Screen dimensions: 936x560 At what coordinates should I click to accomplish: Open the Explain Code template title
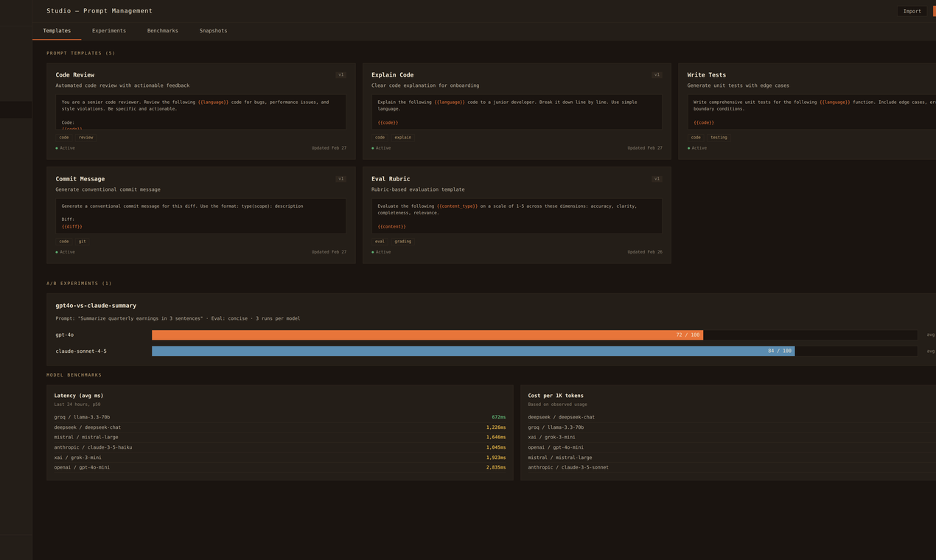393,75
